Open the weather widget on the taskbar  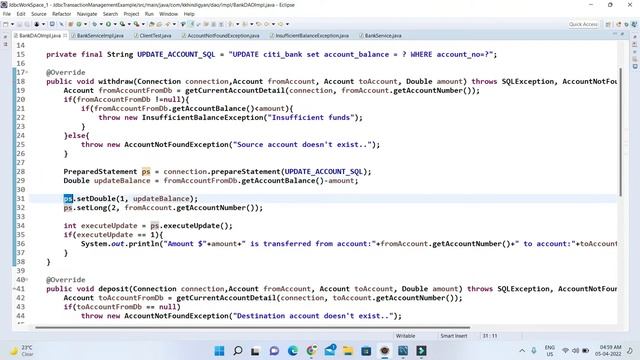click(x=21, y=351)
